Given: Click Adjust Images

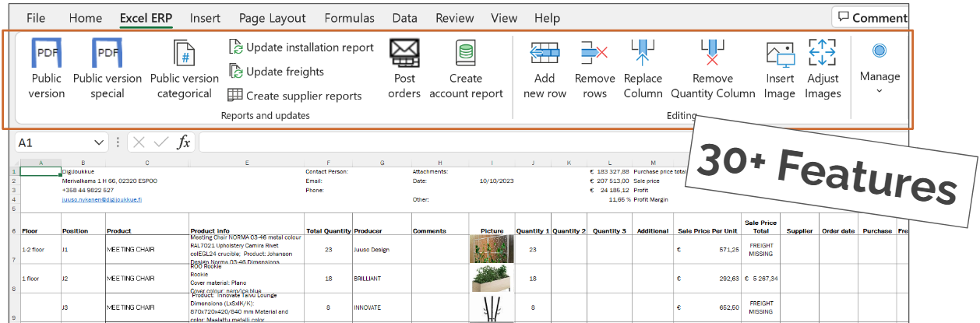Looking at the screenshot, I should coord(823,70).
